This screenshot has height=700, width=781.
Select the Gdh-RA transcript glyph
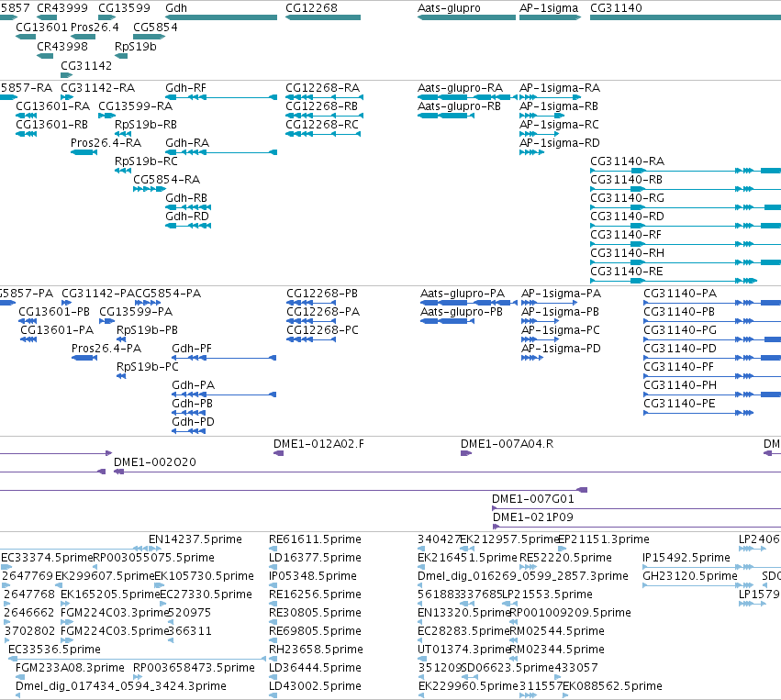[x=221, y=152]
